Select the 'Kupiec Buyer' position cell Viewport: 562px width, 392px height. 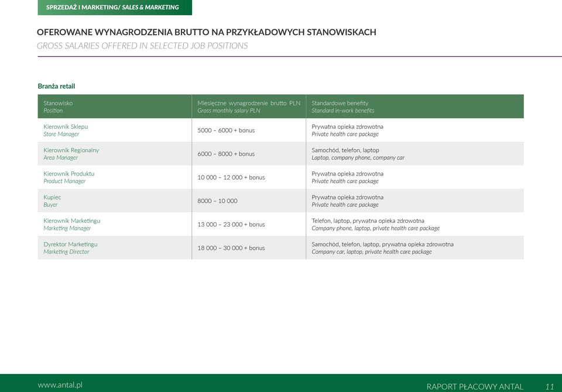point(115,201)
